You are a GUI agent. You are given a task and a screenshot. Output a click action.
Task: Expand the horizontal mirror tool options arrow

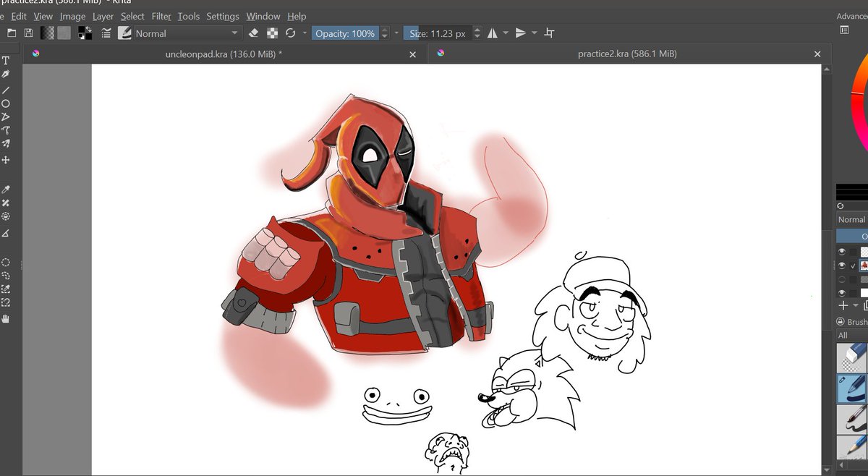506,33
